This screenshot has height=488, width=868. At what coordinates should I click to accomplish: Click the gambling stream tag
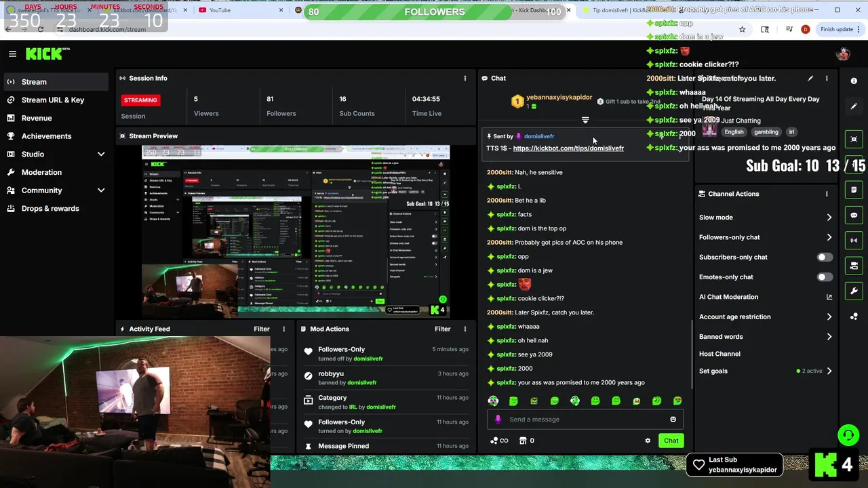click(766, 132)
